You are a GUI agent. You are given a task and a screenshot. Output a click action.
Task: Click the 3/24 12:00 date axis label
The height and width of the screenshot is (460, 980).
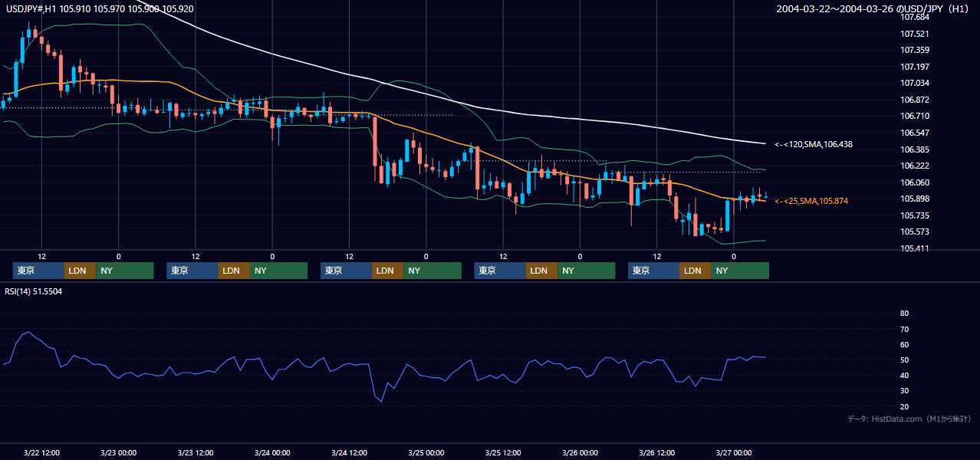(350, 453)
